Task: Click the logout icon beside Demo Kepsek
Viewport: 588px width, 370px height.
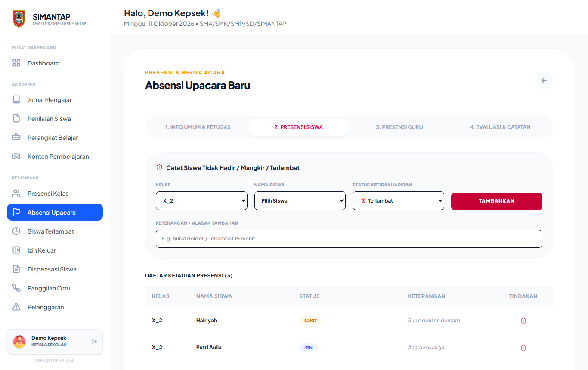Action: coord(94,342)
